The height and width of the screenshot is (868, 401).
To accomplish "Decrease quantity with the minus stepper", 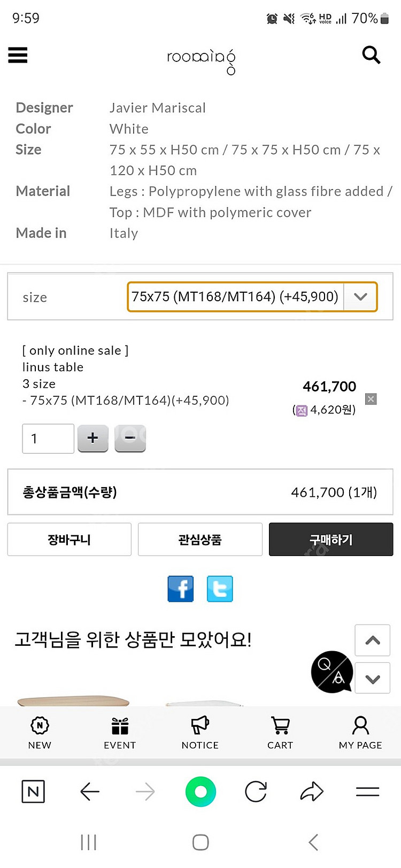I will tap(130, 438).
